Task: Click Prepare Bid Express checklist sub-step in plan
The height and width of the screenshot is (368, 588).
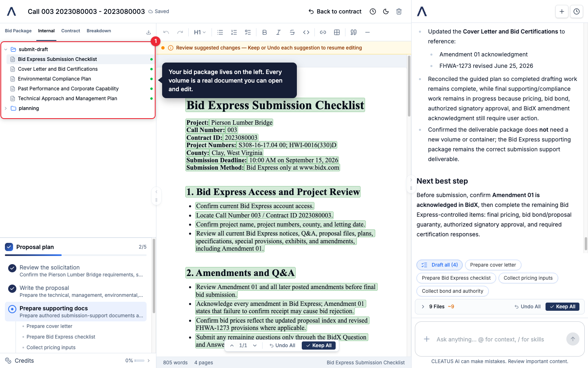Action: click(61, 337)
